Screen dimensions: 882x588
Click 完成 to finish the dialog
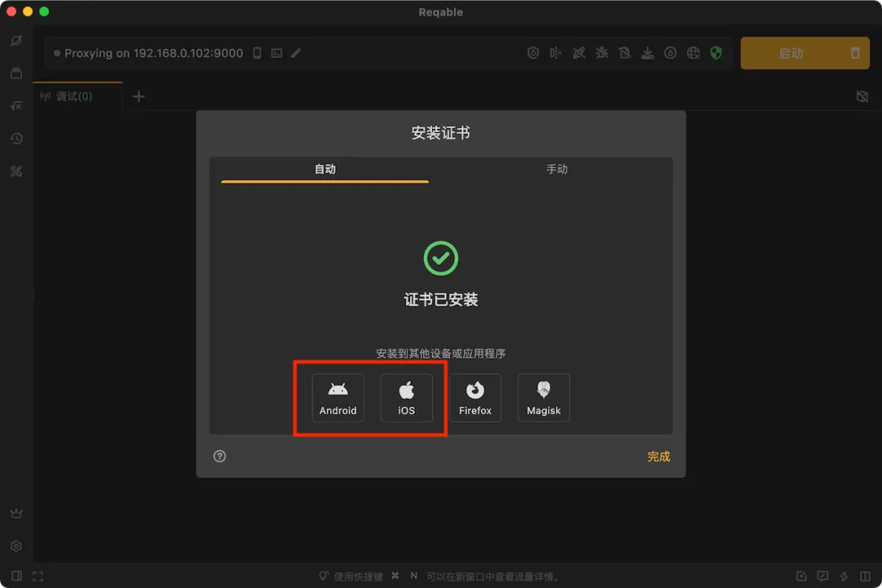[x=658, y=457]
